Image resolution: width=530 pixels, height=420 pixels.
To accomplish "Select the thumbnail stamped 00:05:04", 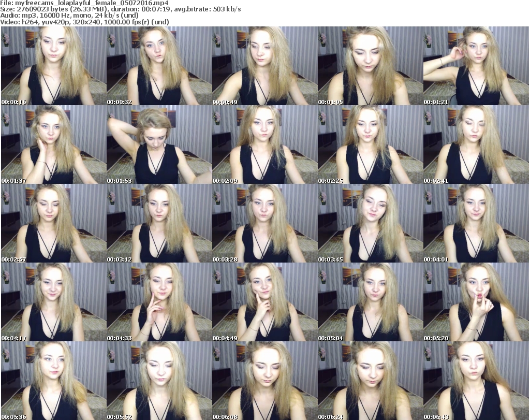I will 371,302.
